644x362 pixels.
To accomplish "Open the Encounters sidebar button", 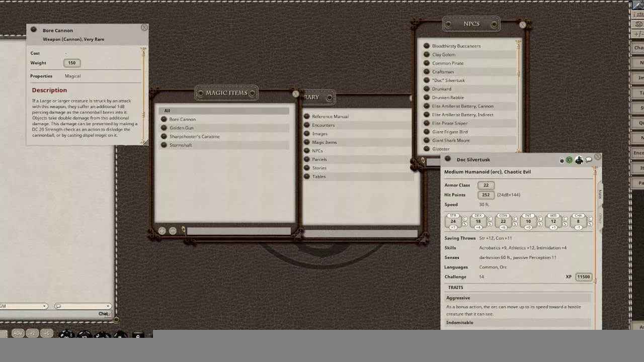I will pos(638,153).
